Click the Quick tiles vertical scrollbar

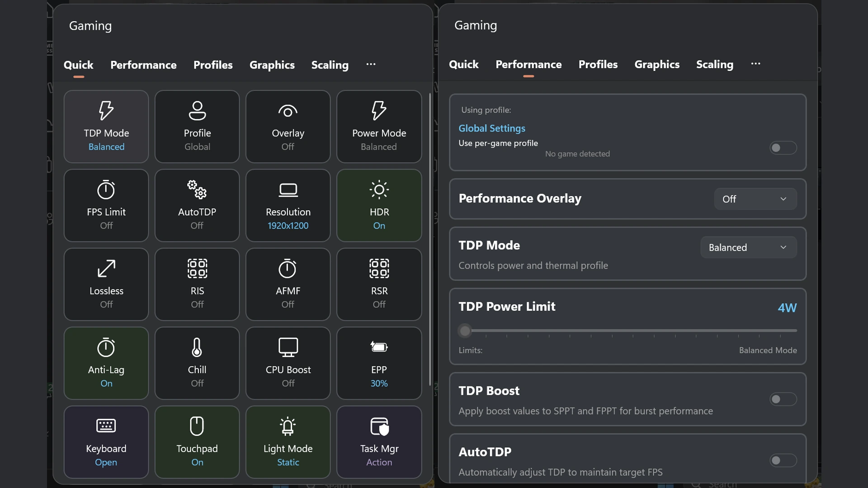tap(429, 239)
